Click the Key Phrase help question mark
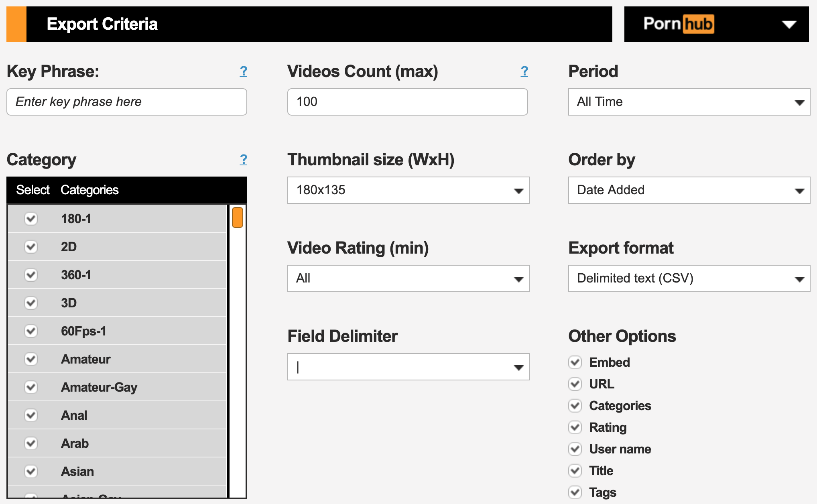The image size is (817, 504). coord(243,71)
